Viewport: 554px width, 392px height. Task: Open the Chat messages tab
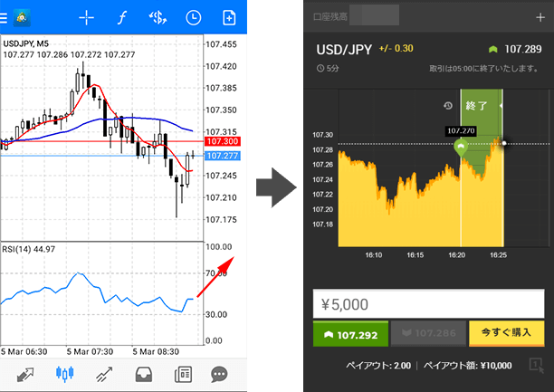point(219,374)
